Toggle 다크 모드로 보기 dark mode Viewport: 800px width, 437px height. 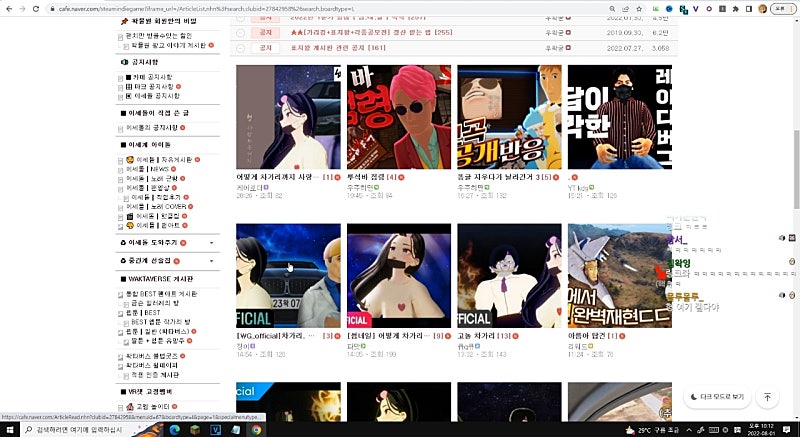click(716, 397)
